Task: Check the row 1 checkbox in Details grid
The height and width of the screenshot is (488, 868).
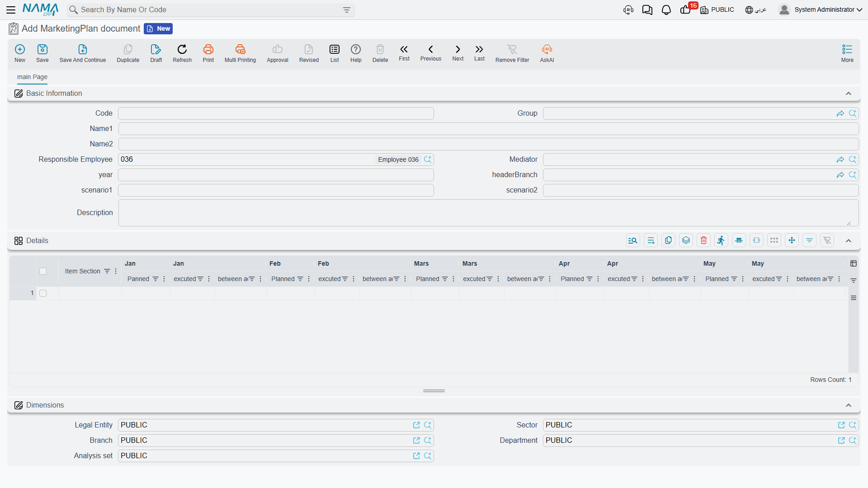Action: (x=43, y=293)
